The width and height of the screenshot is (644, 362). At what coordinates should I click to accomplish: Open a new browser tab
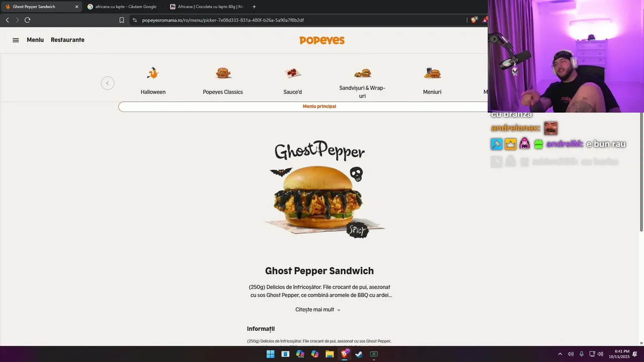coord(254,7)
